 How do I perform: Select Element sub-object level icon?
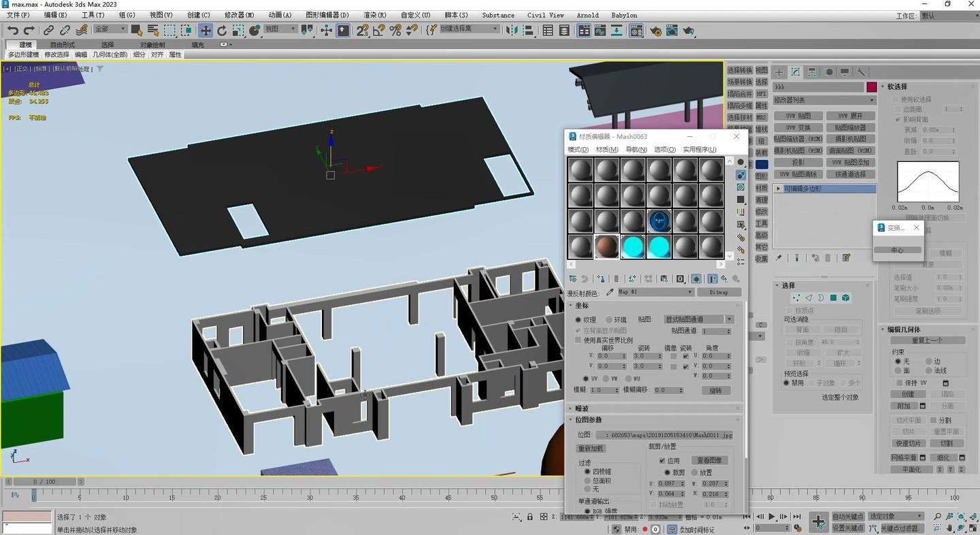coord(845,297)
